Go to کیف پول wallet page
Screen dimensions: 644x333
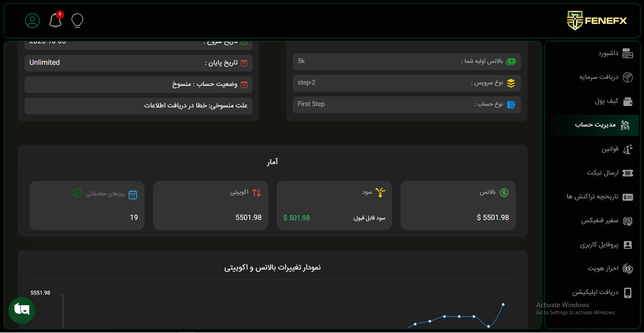click(606, 101)
